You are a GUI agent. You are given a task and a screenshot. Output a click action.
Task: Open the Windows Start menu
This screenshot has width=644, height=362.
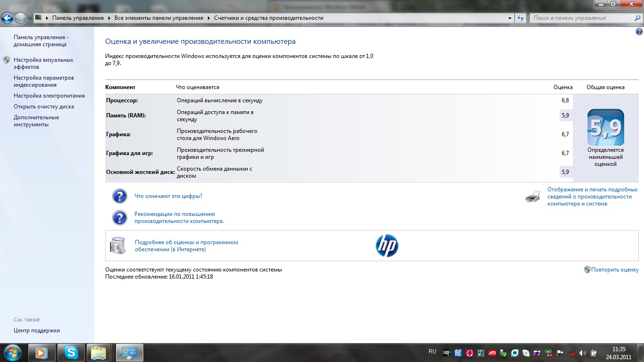(x=12, y=352)
